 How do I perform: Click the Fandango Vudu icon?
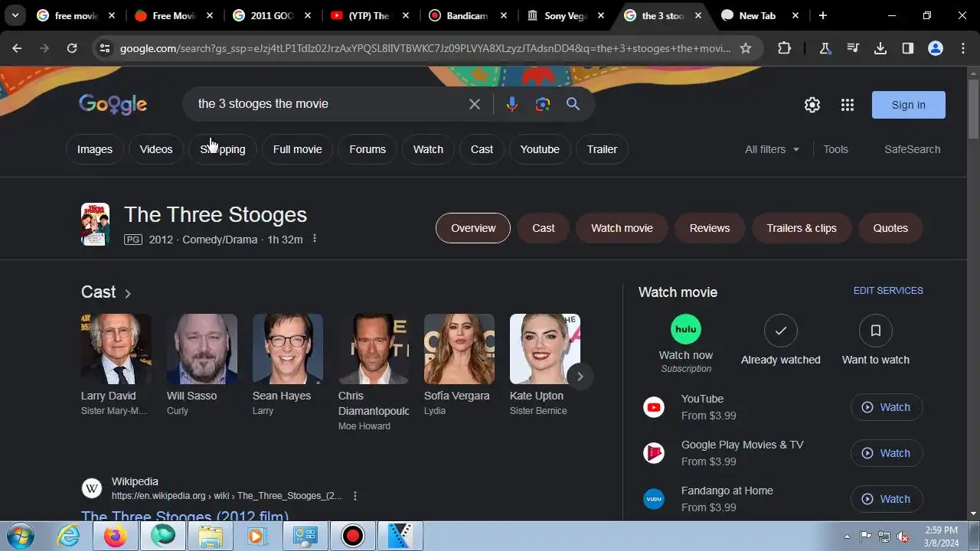[654, 499]
